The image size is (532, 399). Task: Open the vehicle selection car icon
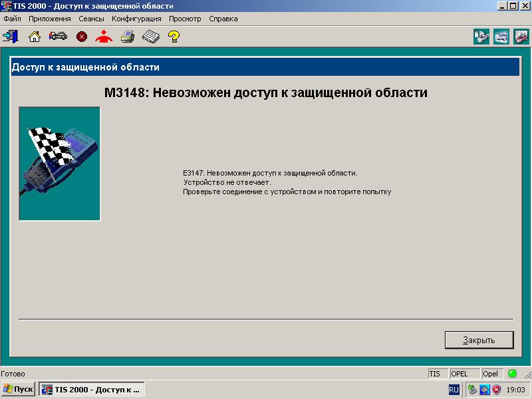pos(58,36)
